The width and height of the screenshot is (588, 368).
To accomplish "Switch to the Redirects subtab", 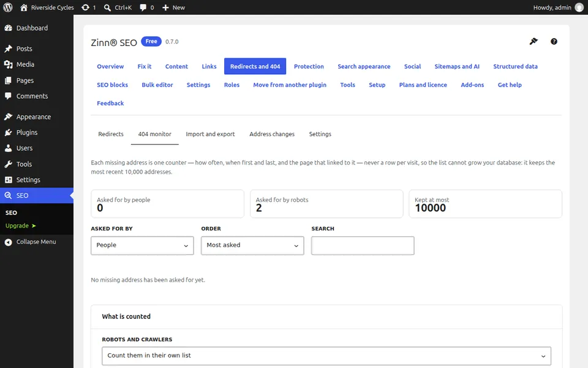I will click(x=111, y=134).
